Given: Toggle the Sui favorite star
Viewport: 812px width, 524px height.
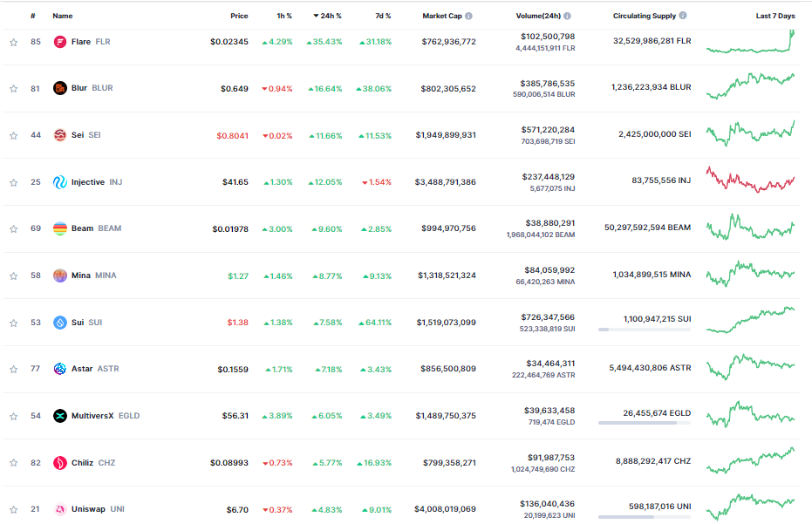Looking at the screenshot, I should (13, 323).
